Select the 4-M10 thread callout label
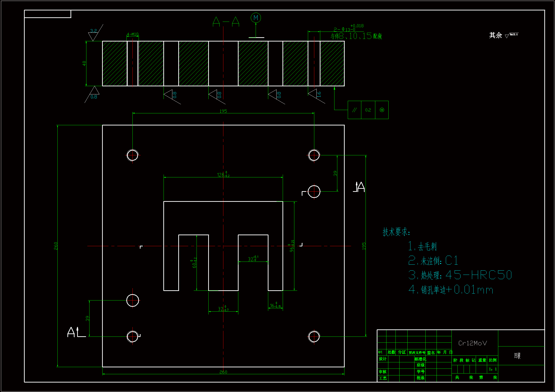The height and width of the screenshot is (392, 555). [x=132, y=34]
